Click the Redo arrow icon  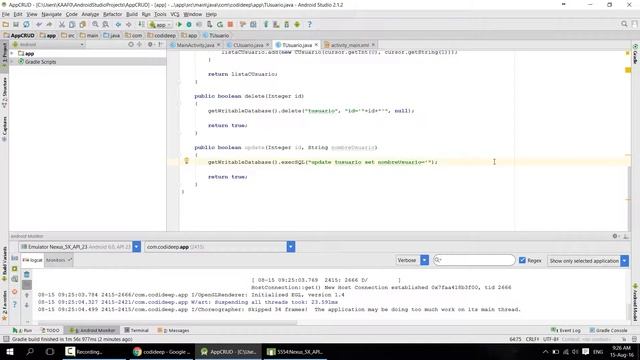[x=49, y=24]
